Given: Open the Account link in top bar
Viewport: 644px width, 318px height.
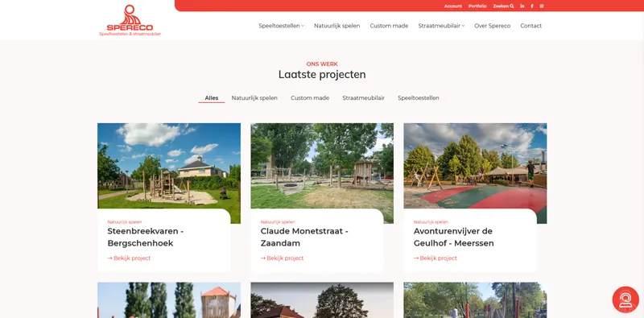Looking at the screenshot, I should (x=453, y=6).
